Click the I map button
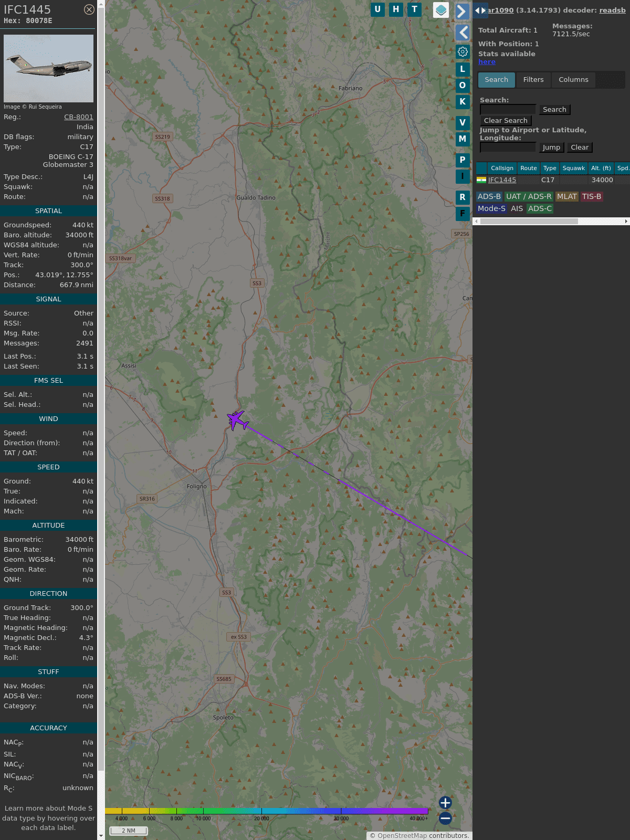The width and height of the screenshot is (630, 840). pos(463,176)
